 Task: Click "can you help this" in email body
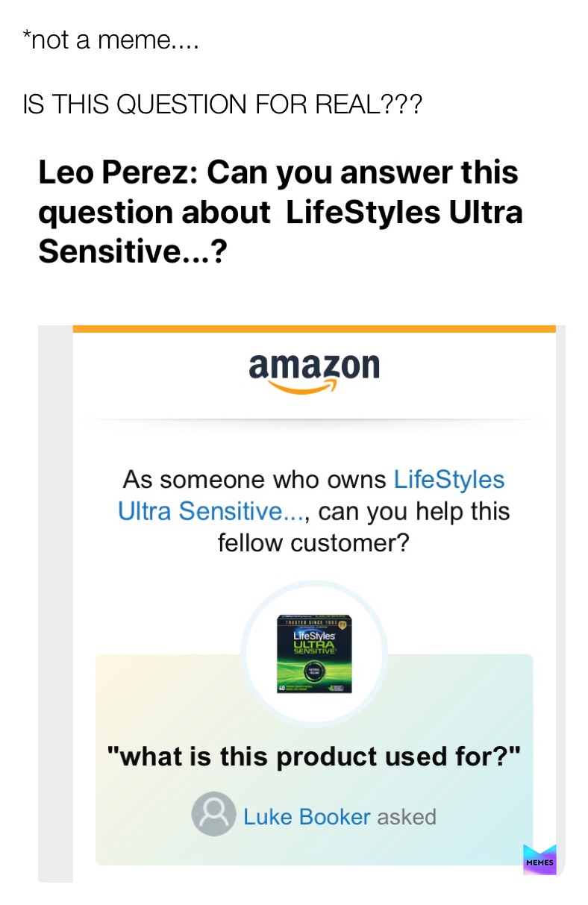point(414,512)
